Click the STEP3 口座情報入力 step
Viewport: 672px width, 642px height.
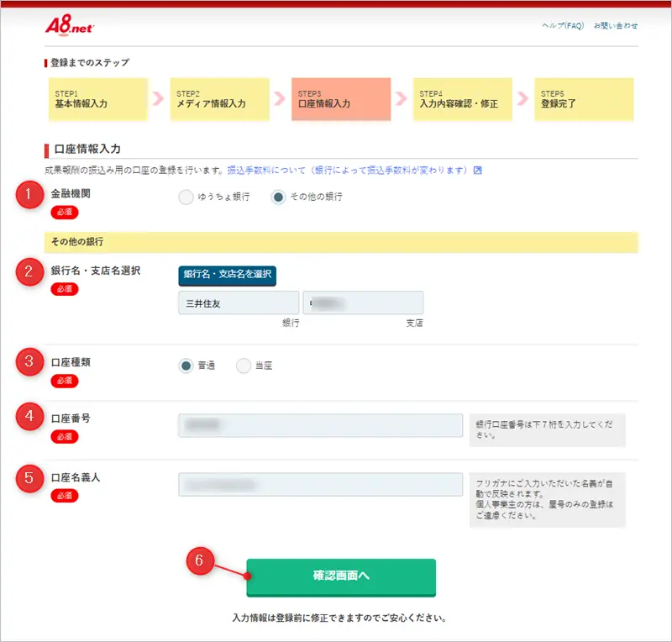[x=340, y=98]
